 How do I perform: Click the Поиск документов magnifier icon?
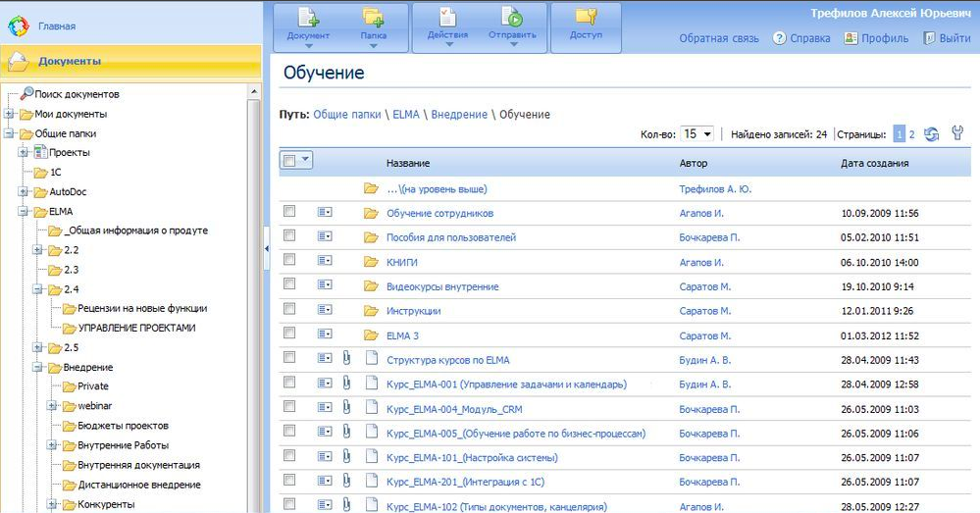(x=26, y=94)
